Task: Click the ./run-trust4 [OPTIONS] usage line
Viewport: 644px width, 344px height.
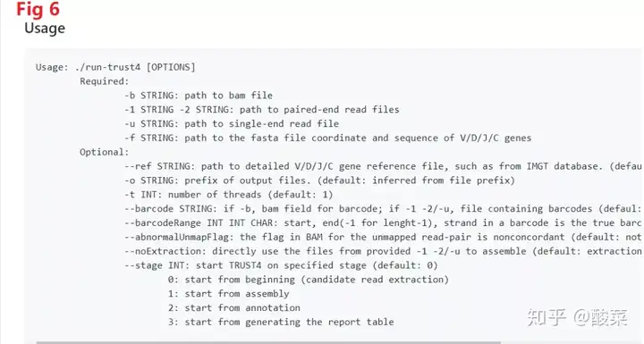Action: pos(115,67)
